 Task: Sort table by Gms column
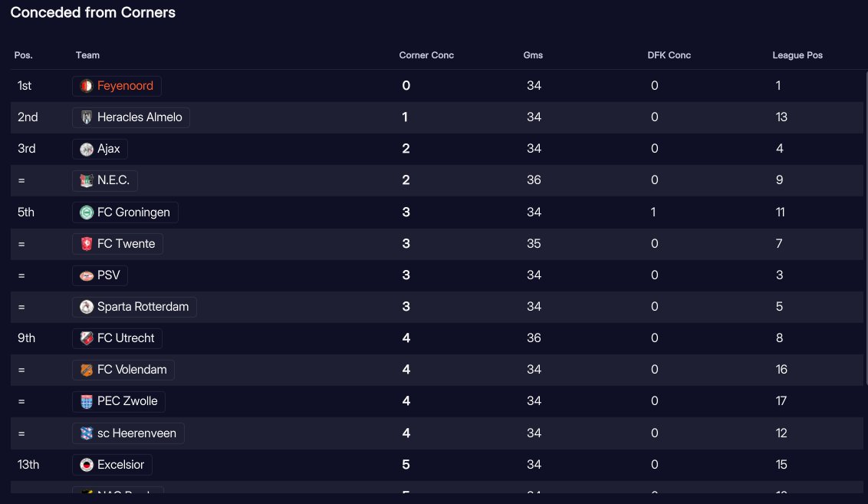[533, 55]
